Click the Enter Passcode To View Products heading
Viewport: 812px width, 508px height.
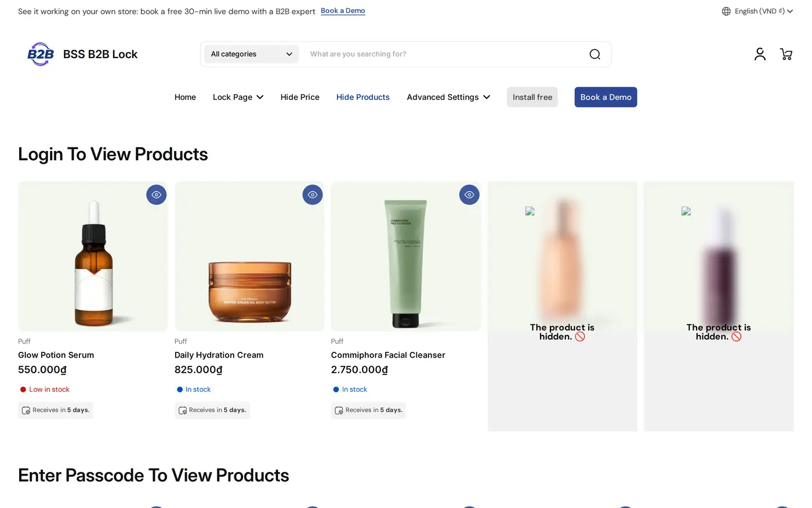(x=154, y=475)
